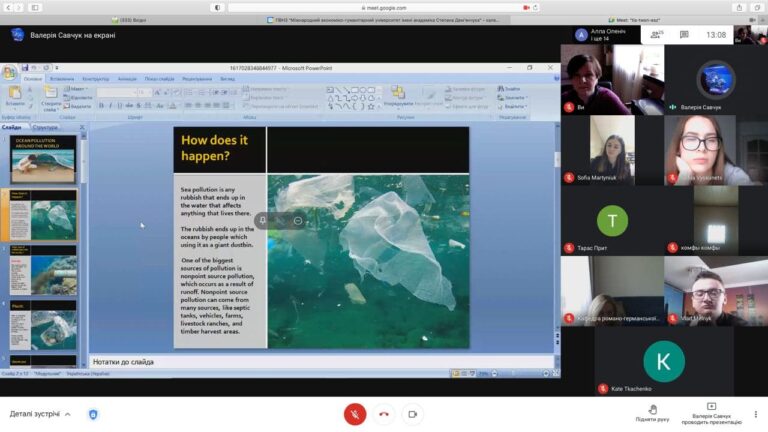
Task: Customize quick access toolbar dropdown arrow
Action: tap(57, 68)
